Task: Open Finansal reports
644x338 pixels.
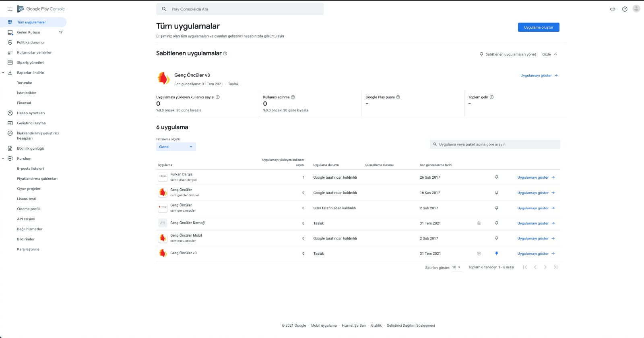Action: pos(24,103)
